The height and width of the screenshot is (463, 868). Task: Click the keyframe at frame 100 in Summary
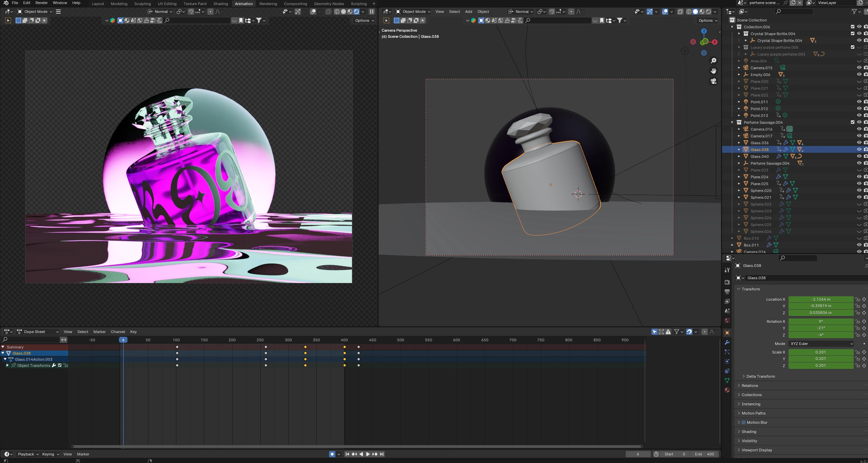[x=177, y=347]
